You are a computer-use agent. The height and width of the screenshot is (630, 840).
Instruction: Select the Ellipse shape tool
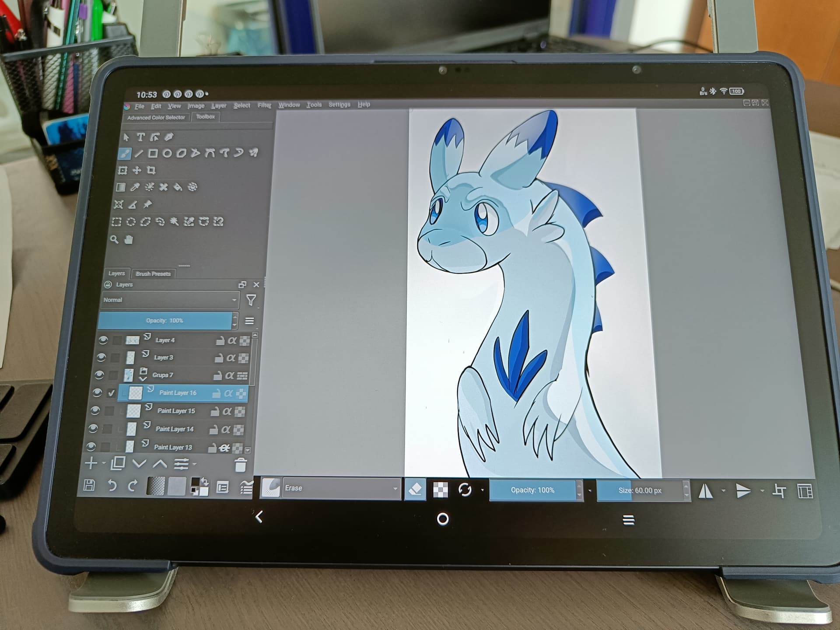[x=167, y=154]
